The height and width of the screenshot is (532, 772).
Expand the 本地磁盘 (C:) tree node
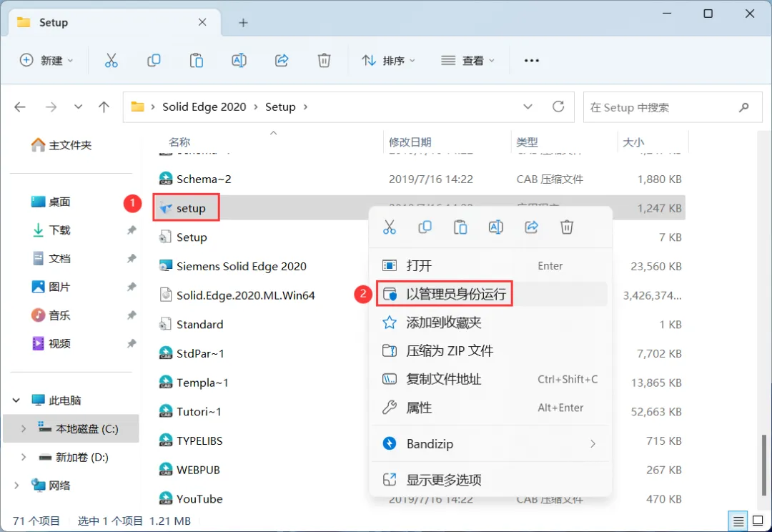pyautogui.click(x=23, y=429)
